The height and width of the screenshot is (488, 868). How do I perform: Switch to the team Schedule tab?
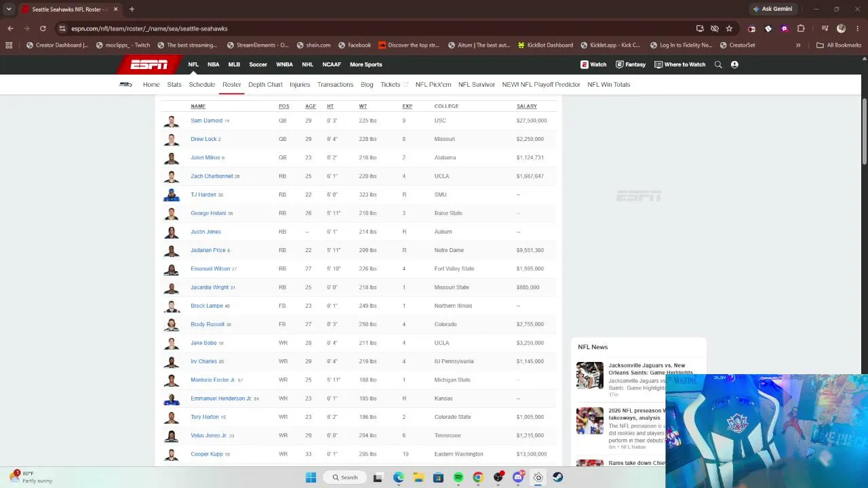[202, 85]
